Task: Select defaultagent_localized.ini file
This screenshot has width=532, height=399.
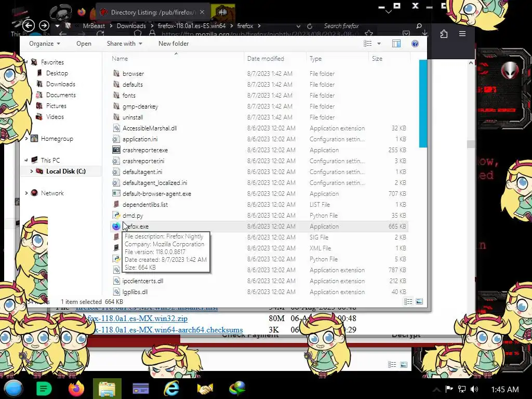Action: tap(155, 182)
